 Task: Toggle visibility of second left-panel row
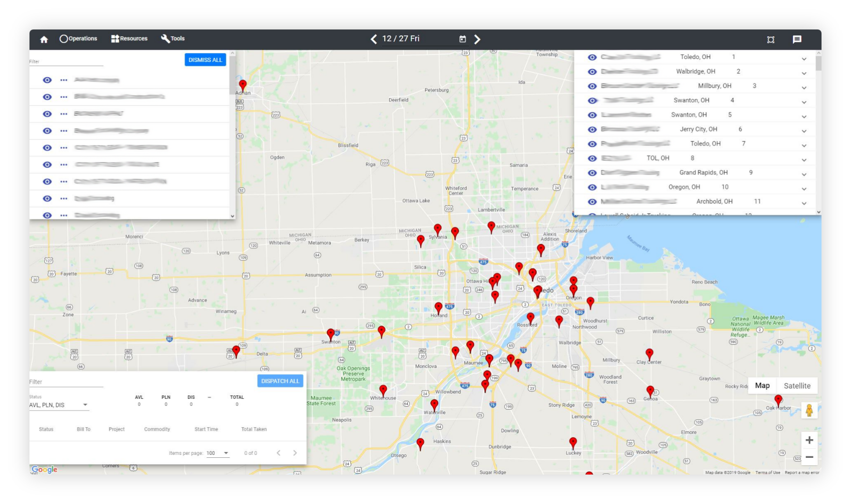(47, 97)
